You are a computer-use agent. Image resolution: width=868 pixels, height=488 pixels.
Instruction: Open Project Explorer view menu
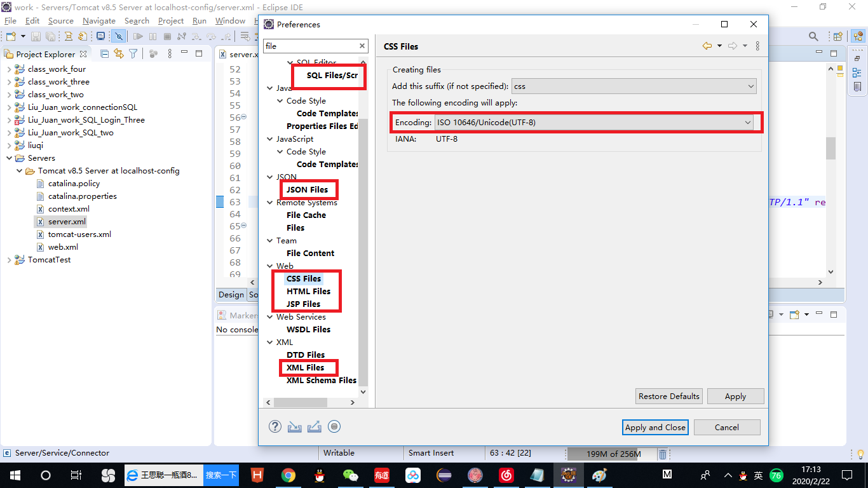click(x=170, y=54)
